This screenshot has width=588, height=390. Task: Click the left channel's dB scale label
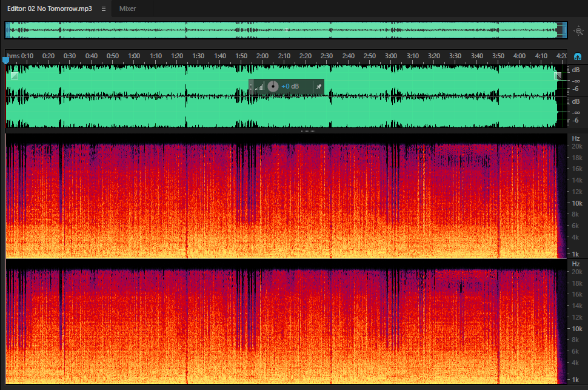(x=576, y=70)
